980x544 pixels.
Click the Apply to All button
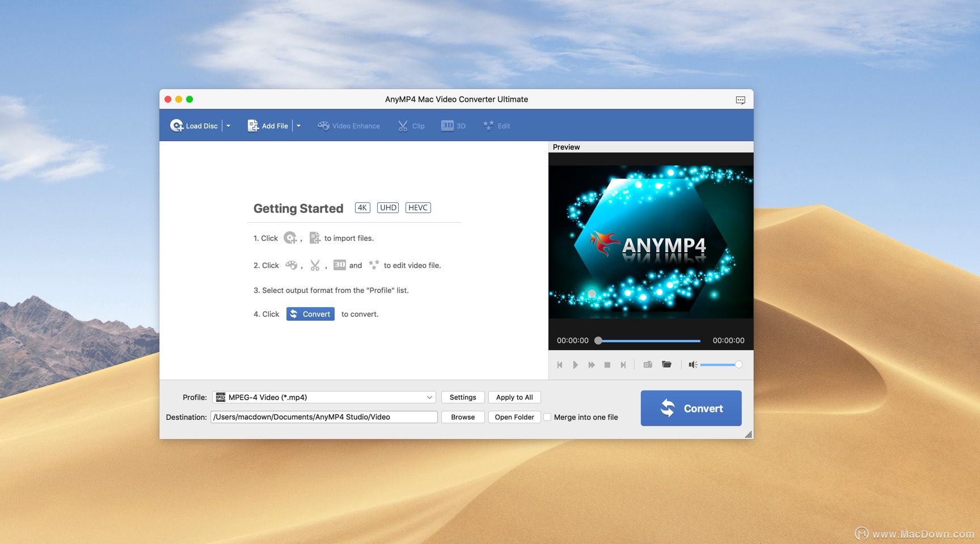[514, 397]
